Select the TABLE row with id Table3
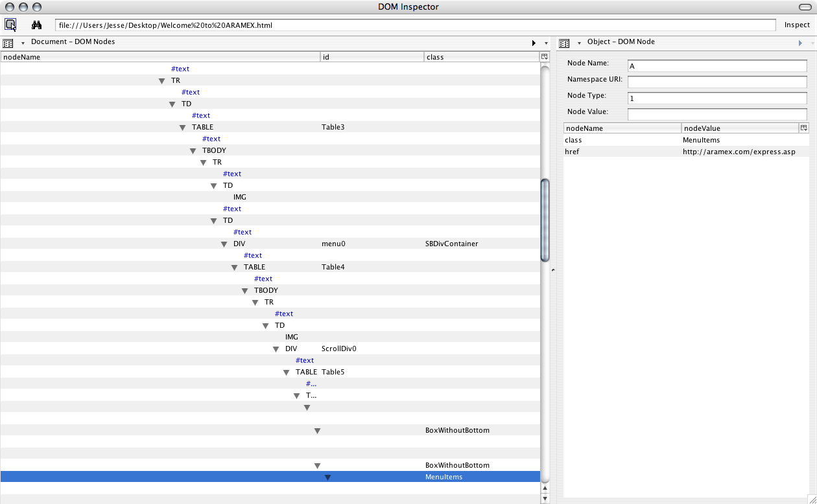The image size is (817, 504). (x=270, y=127)
